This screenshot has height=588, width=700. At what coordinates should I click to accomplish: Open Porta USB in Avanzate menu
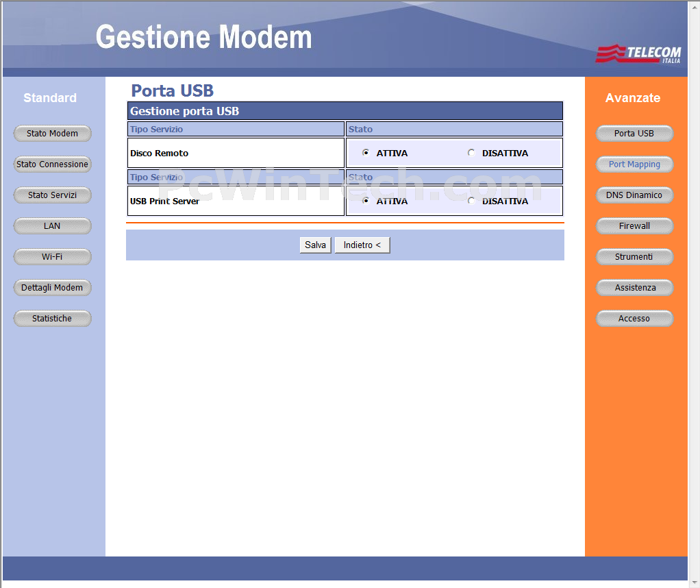coord(634,133)
